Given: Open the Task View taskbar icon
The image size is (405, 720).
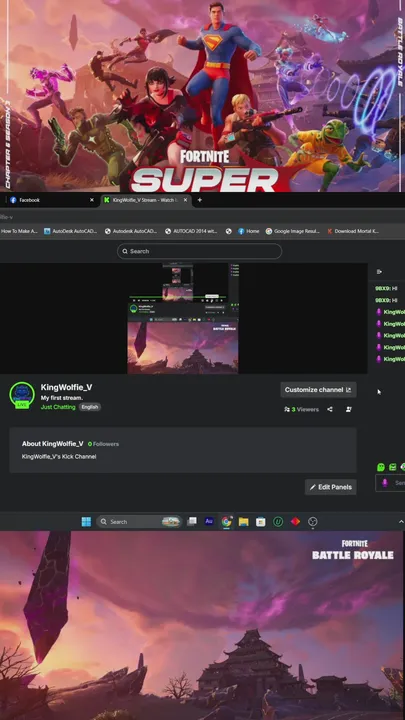Looking at the screenshot, I should click(192, 521).
